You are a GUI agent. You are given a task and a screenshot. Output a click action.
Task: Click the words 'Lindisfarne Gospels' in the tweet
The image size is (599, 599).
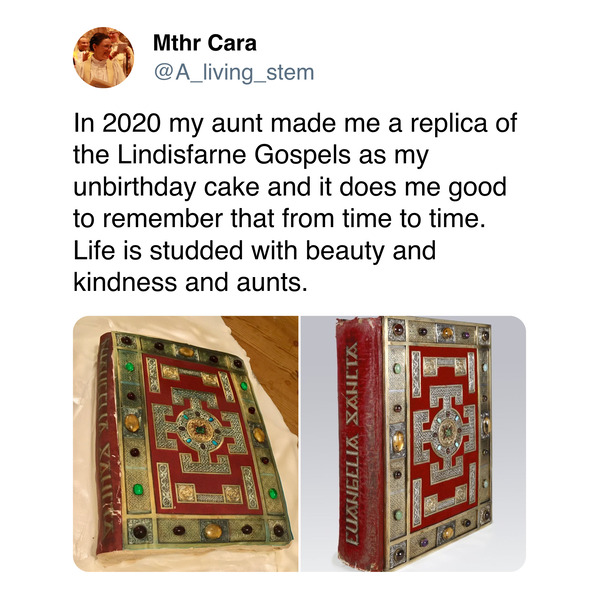pyautogui.click(x=234, y=155)
